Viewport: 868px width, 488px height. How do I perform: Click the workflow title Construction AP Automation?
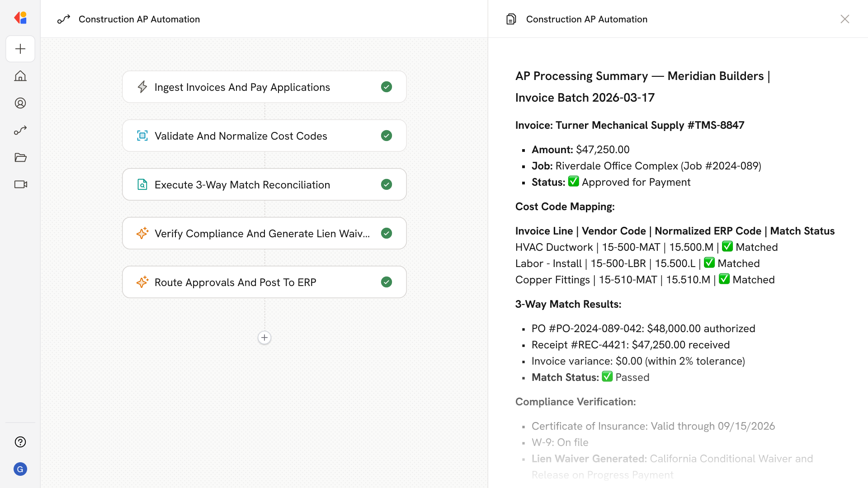tap(139, 19)
